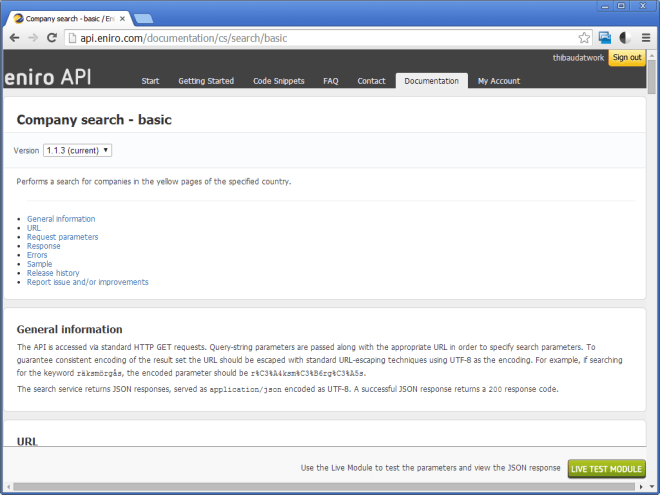Open the Chrome hamburger menu
Screen dimensions: 660x495
pyautogui.click(x=646, y=37)
